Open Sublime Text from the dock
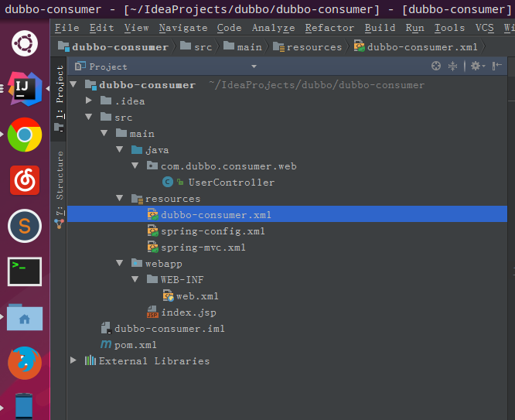The width and height of the screenshot is (515, 420). pyautogui.click(x=25, y=226)
